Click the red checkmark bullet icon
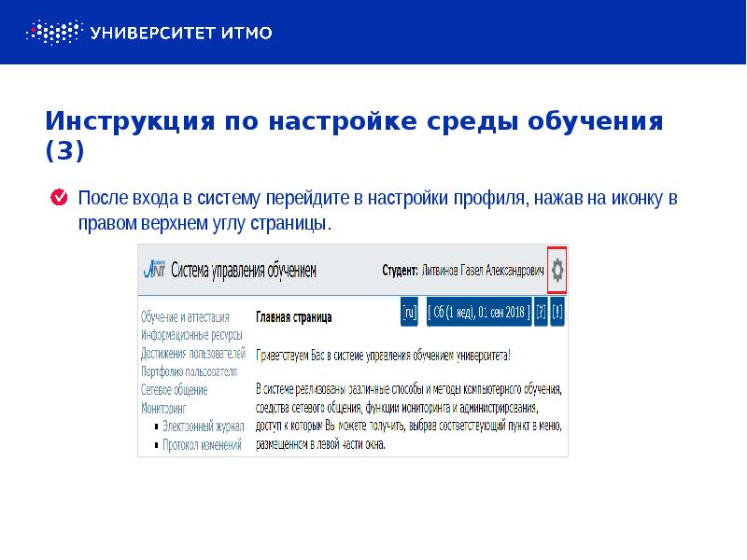This screenshot has width=747, height=560. pos(57,198)
